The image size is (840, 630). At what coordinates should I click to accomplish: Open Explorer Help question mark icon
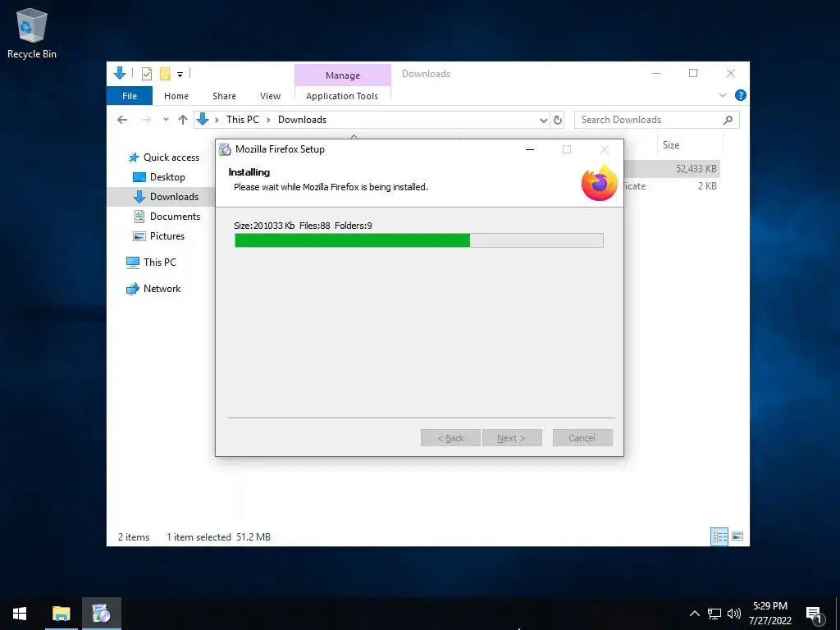[x=741, y=95]
